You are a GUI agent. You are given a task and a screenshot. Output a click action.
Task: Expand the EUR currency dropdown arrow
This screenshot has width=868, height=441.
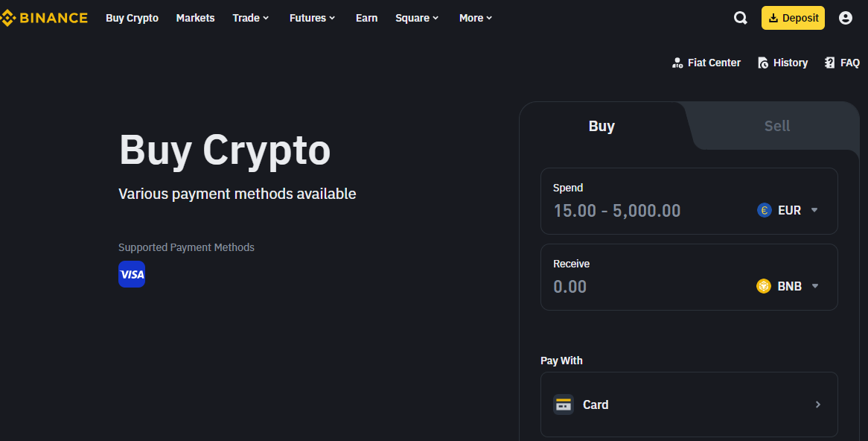tap(814, 210)
